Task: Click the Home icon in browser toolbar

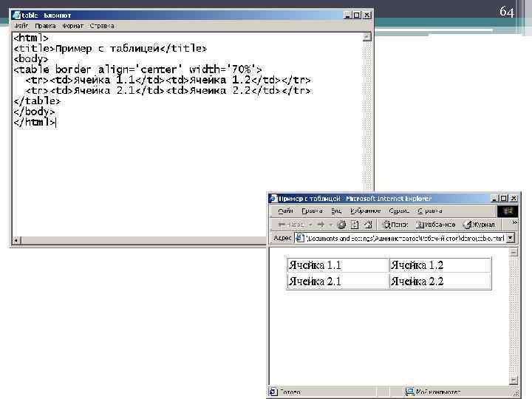Action: [x=368, y=225]
